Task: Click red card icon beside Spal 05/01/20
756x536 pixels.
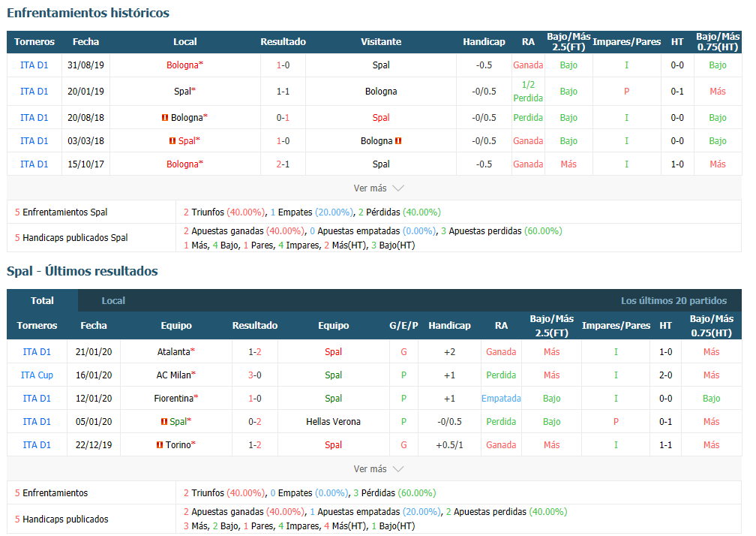Action: (x=164, y=421)
